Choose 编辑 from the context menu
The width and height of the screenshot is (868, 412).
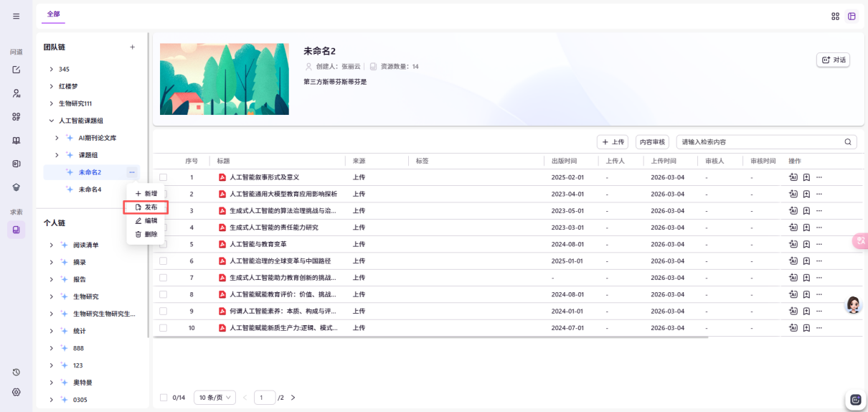point(146,221)
